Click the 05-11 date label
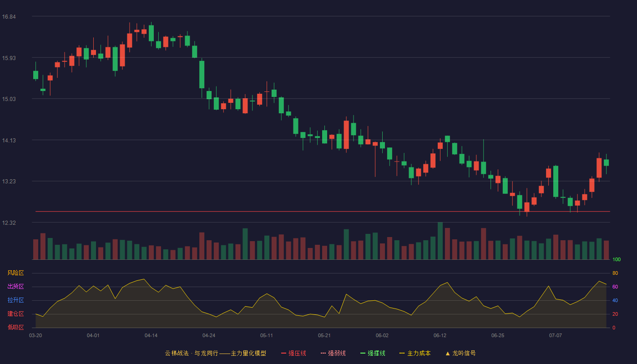This screenshot has height=364, width=637. click(267, 335)
